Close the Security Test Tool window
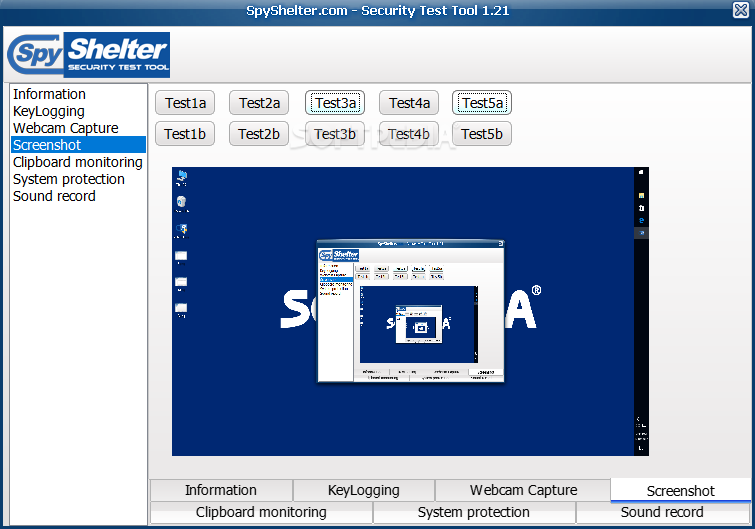The image size is (755, 529). [x=741, y=10]
